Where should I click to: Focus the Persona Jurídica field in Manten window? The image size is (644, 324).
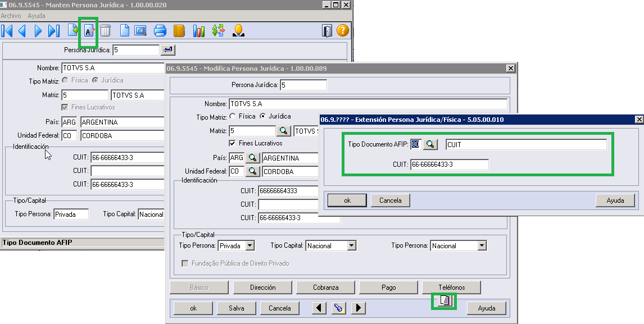click(135, 50)
